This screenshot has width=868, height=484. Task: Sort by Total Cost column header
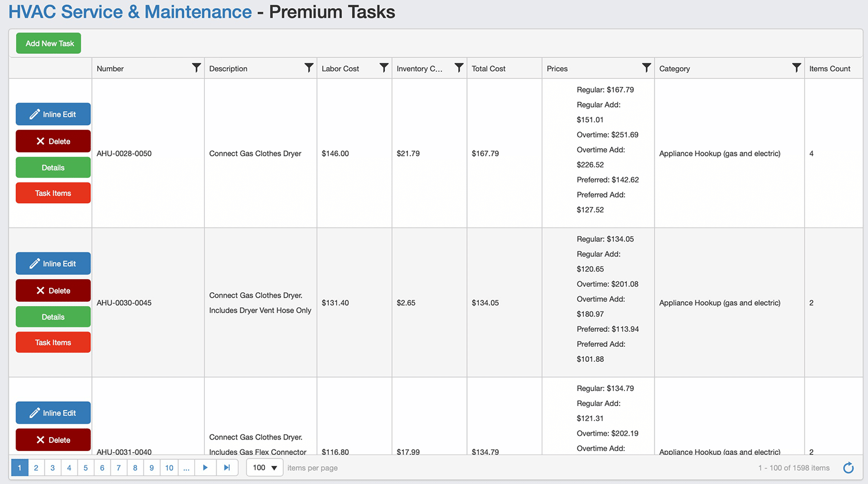pyautogui.click(x=488, y=68)
